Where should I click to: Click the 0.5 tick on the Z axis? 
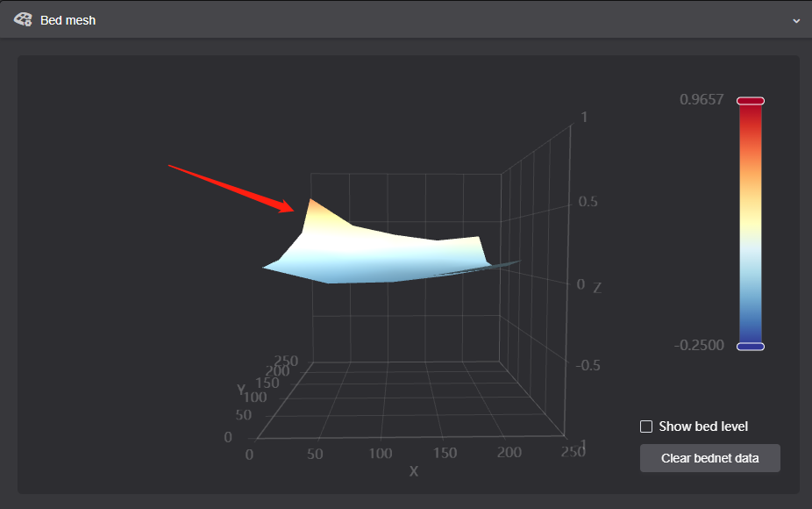coord(588,201)
